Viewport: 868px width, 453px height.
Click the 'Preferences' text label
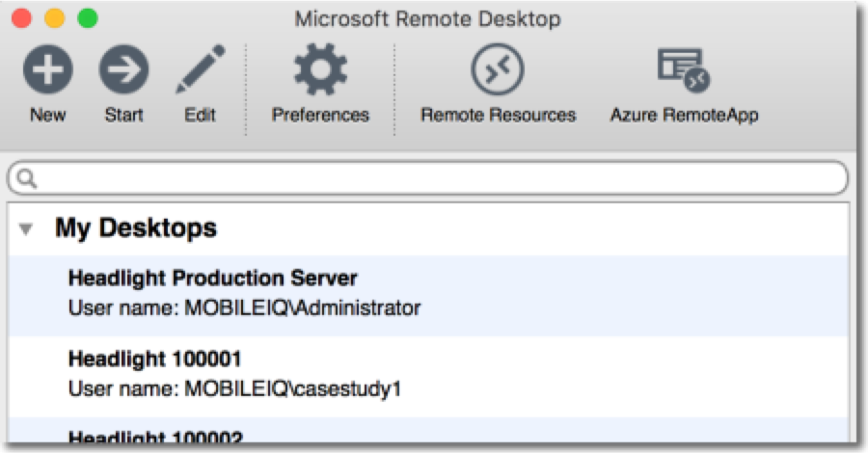(x=320, y=116)
